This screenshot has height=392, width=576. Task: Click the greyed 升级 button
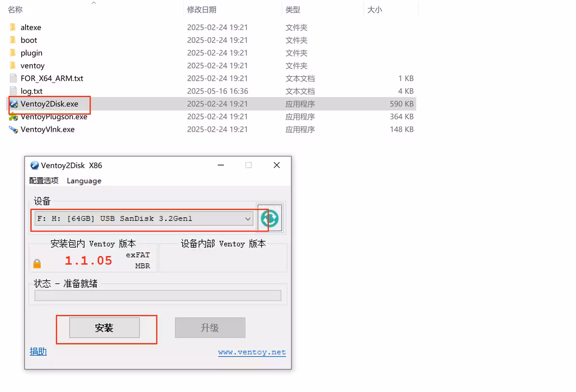[210, 328]
